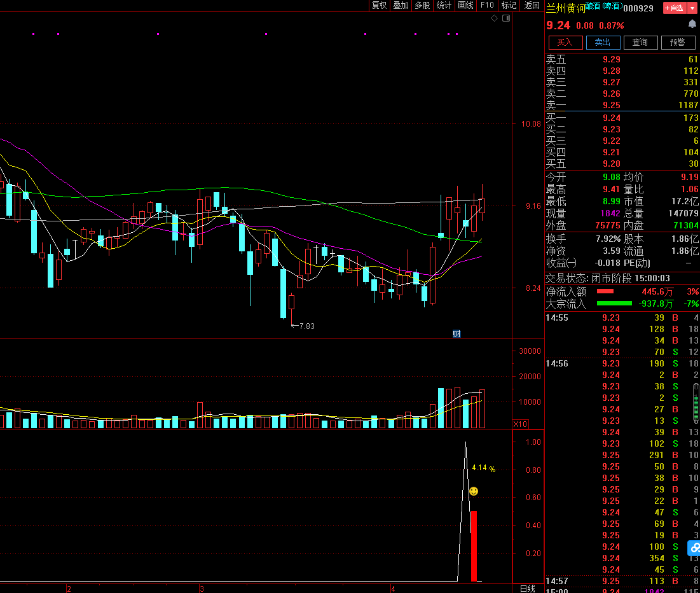Viewport: 700px width, 593px height.
Task: Open the 多股 multi-stock menu
Action: coord(422,5)
